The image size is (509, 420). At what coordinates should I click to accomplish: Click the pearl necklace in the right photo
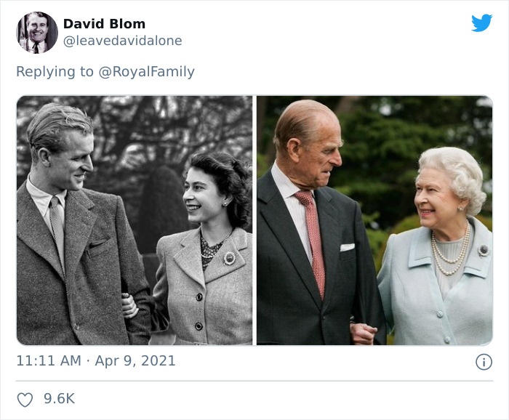point(449,249)
